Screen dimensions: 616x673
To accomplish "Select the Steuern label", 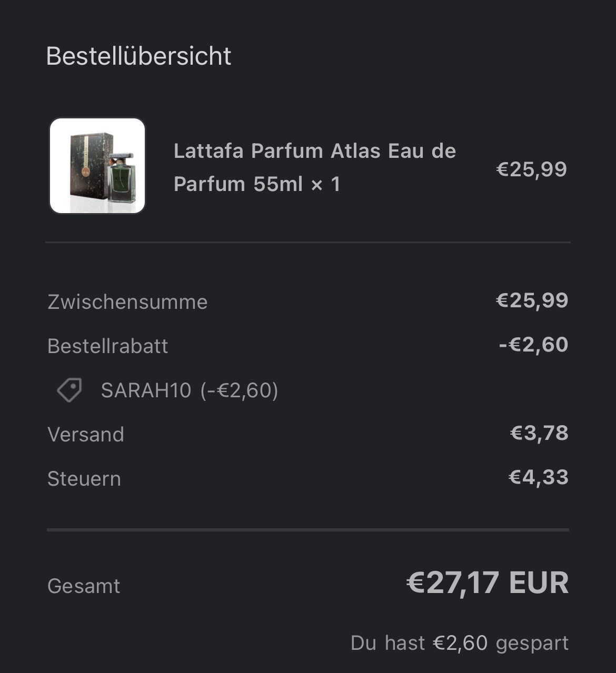I will click(84, 479).
